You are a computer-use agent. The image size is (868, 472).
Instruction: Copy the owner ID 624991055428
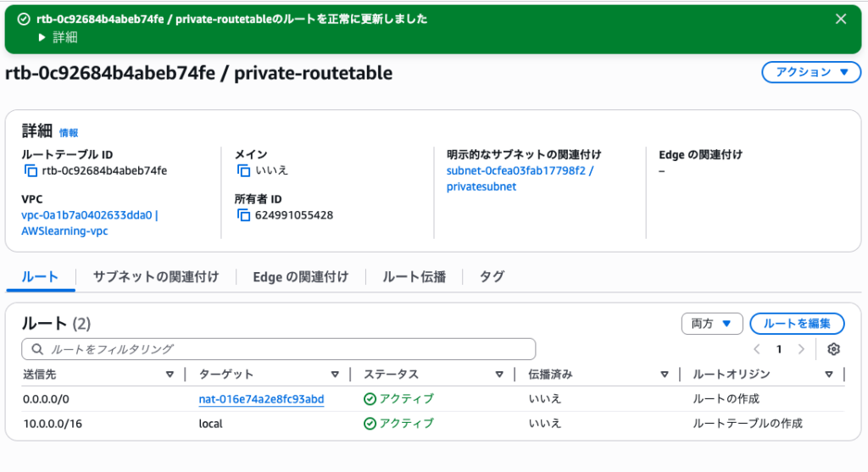[244, 215]
